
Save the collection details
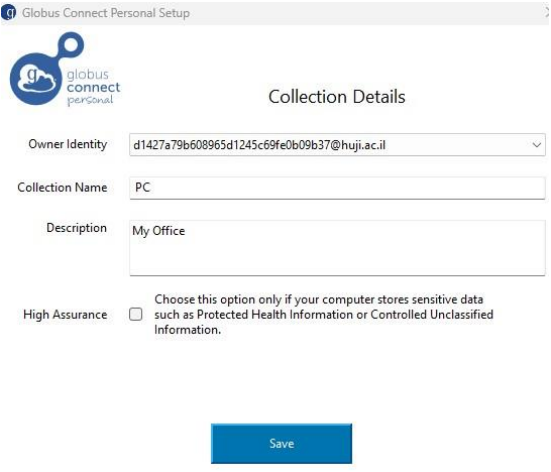point(281,444)
